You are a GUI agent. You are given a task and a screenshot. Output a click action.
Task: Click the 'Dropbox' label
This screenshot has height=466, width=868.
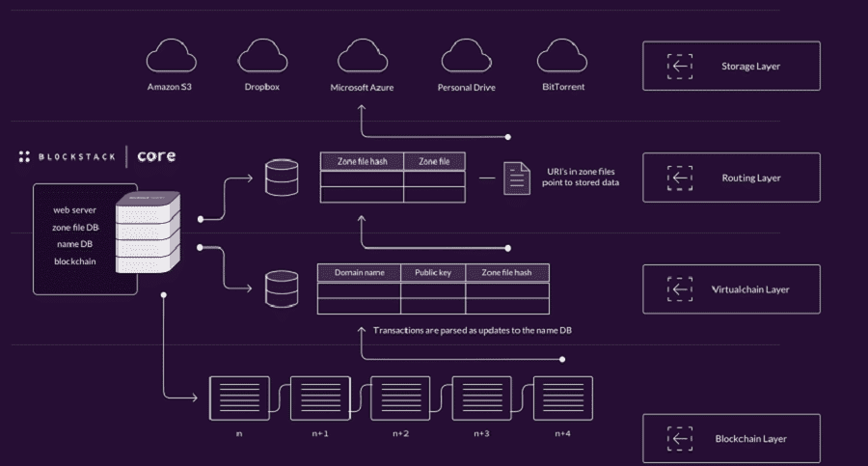click(x=261, y=87)
